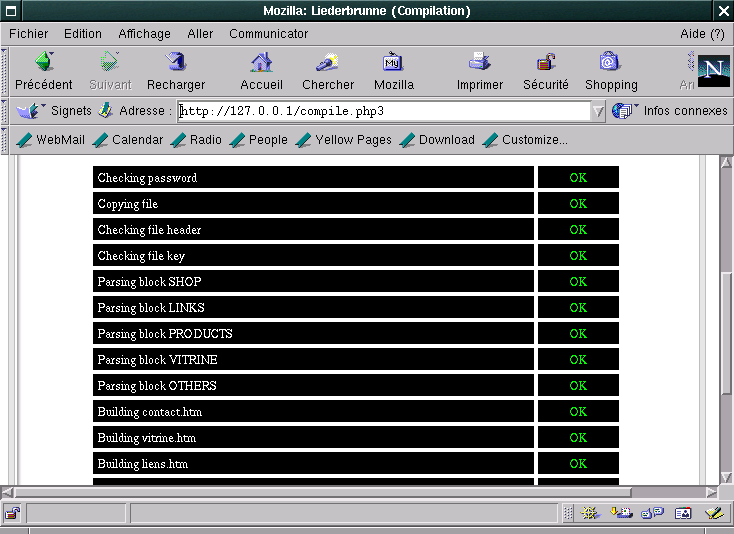
Task: Click the vertical scrollbar down arrow
Action: tap(726, 477)
